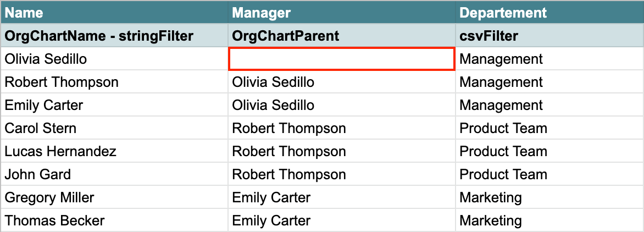Click the John Gard cell
This screenshot has width=644, height=232.
tap(114, 174)
